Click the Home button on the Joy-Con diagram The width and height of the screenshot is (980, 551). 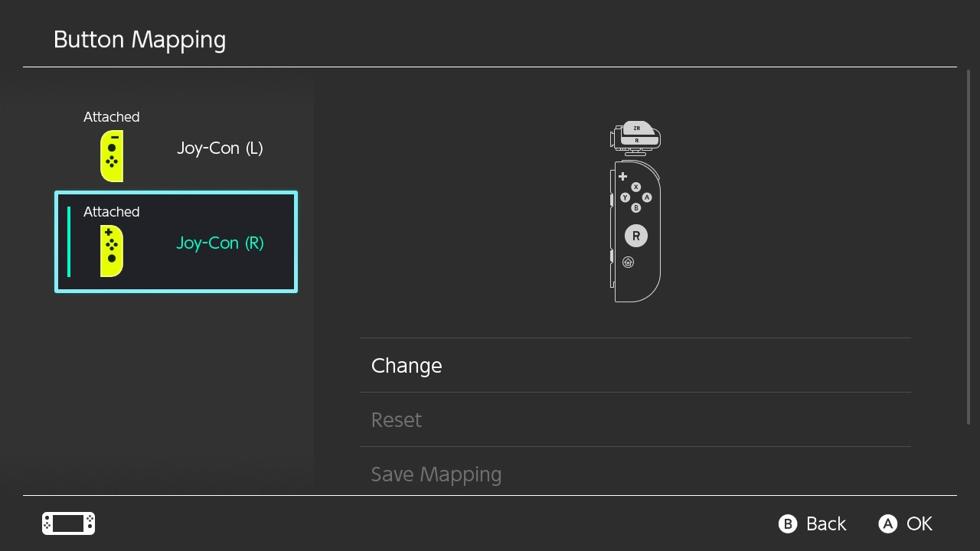click(628, 262)
